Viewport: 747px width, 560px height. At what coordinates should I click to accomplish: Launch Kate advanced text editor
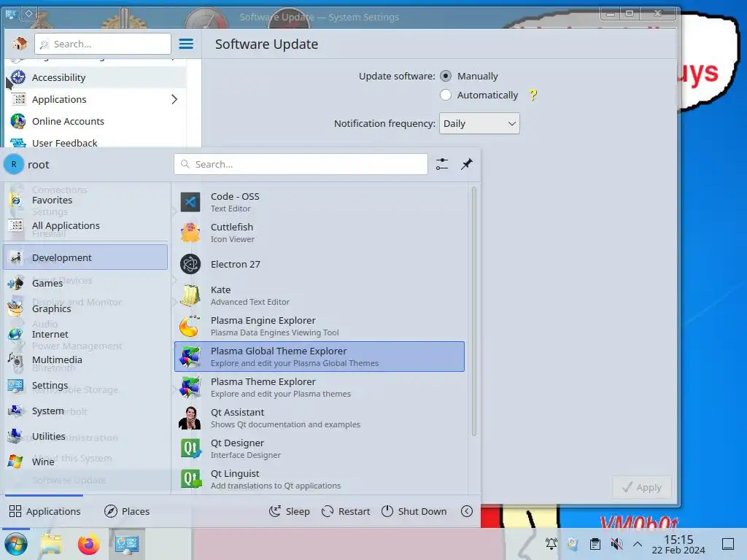click(x=320, y=295)
